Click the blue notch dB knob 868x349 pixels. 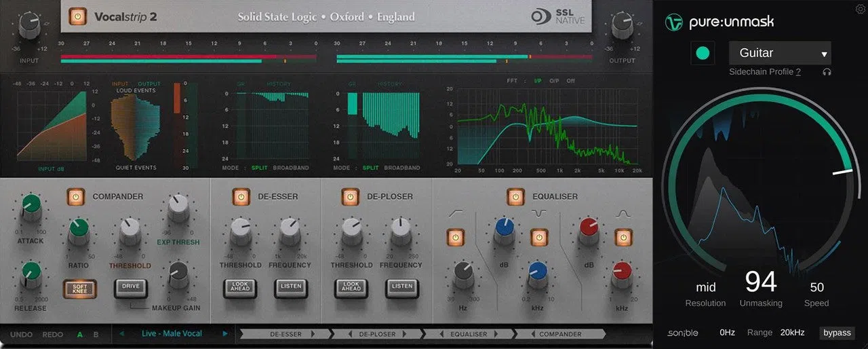pos(505,232)
